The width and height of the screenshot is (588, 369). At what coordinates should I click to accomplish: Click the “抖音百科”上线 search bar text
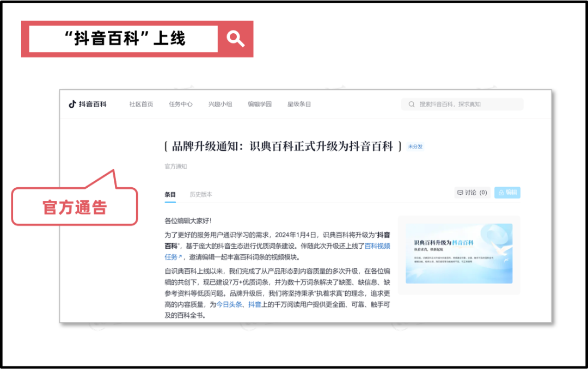coord(125,39)
